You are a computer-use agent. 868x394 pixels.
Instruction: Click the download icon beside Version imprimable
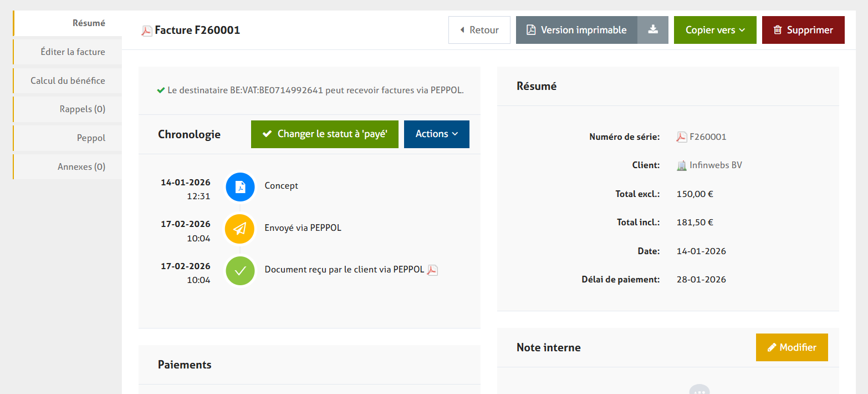coord(653,30)
